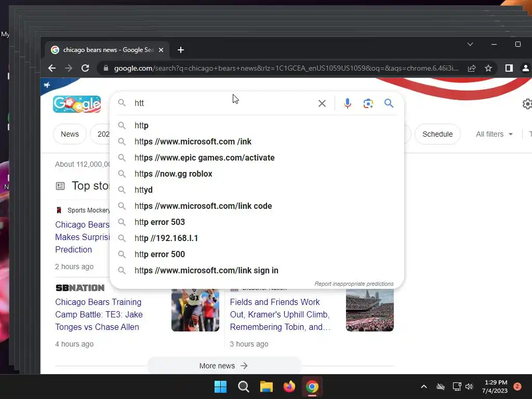
Task: Click the blue magnifier search button
Action: [x=389, y=103]
